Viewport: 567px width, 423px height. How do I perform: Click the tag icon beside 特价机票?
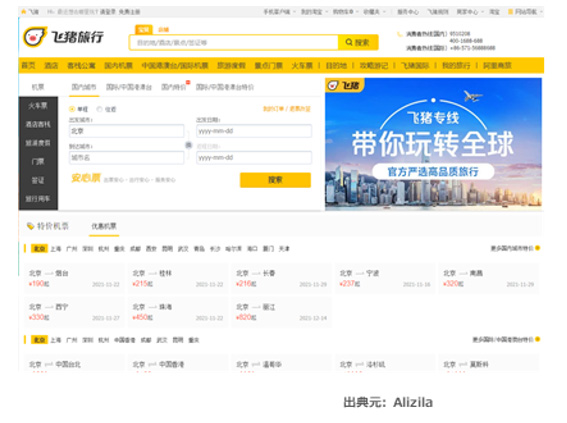(x=30, y=226)
